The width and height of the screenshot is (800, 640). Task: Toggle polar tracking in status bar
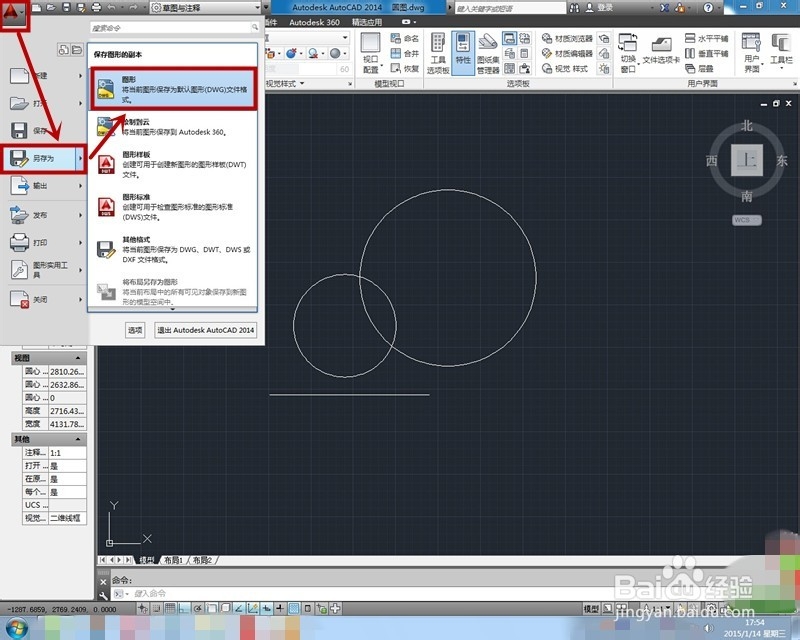(x=197, y=608)
